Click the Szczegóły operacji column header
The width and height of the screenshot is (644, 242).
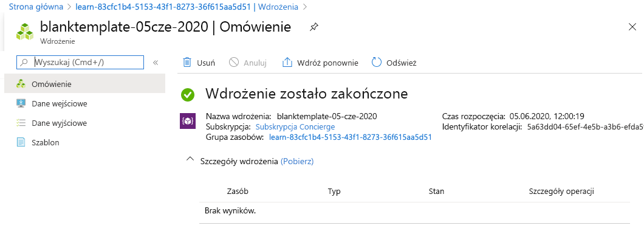tap(561, 191)
